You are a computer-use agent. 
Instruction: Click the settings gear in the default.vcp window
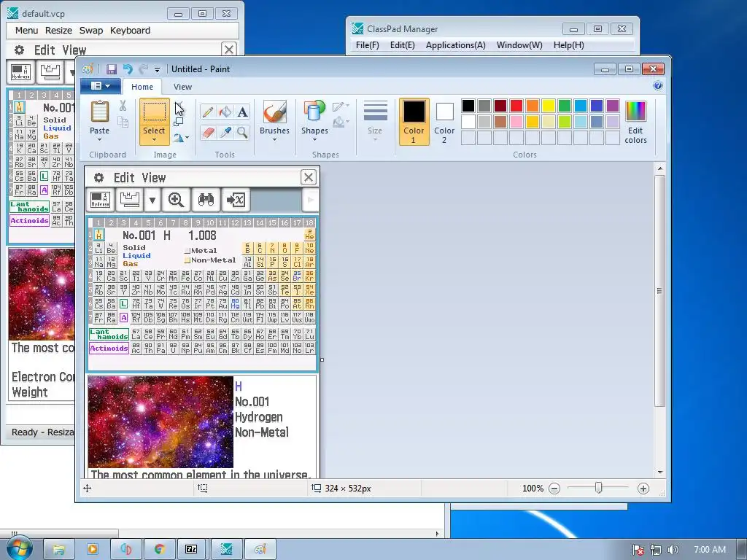19,50
